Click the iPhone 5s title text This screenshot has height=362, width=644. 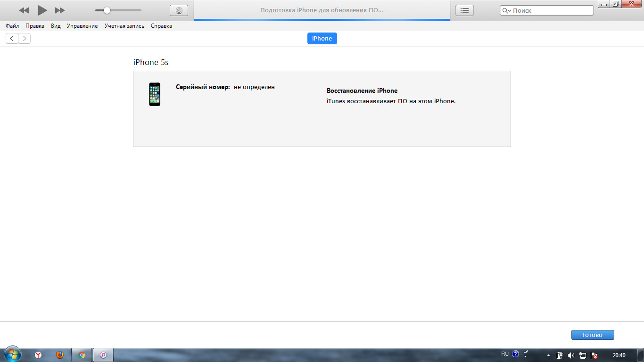151,62
